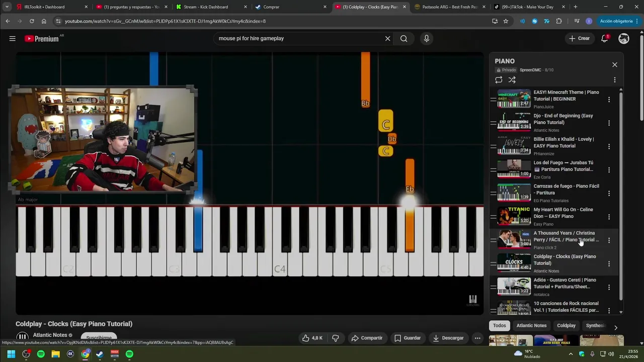Open options for Billie Eilish Lovely video
Screen dimensions: 644x362
tap(609, 146)
